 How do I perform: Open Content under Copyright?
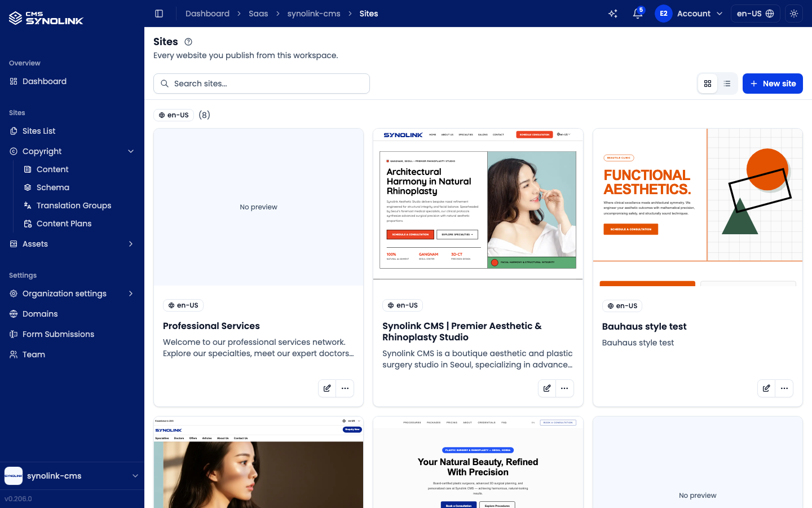click(x=79, y=169)
